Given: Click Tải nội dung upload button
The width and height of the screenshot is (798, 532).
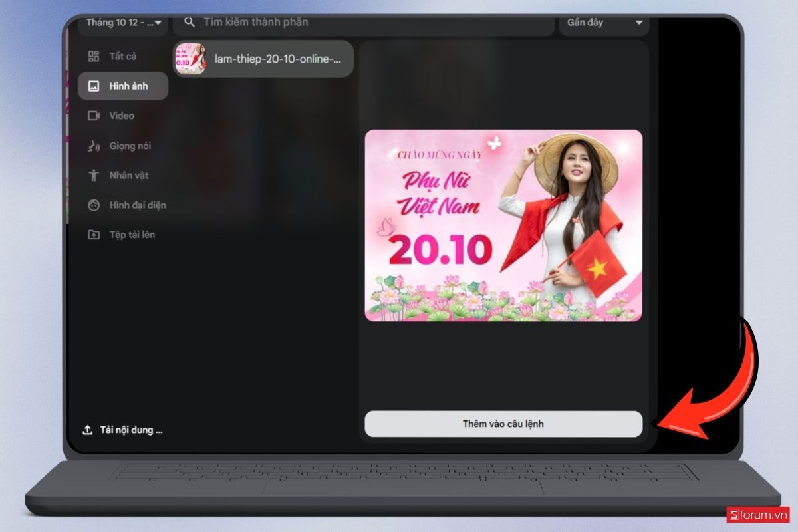Looking at the screenshot, I should pyautogui.click(x=123, y=430).
